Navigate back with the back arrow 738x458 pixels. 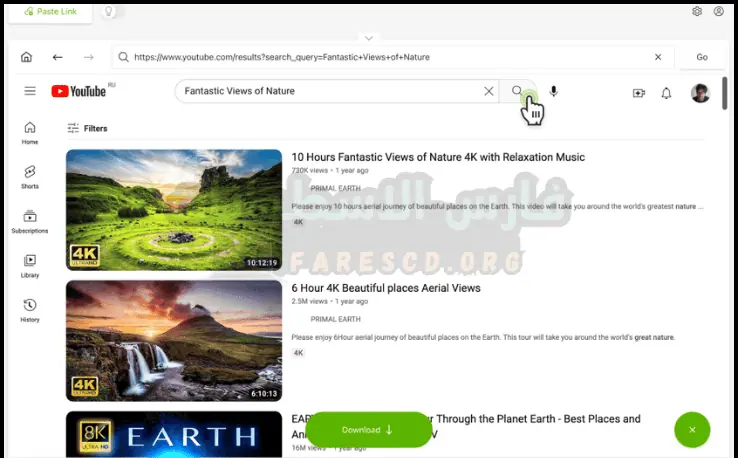(58, 57)
